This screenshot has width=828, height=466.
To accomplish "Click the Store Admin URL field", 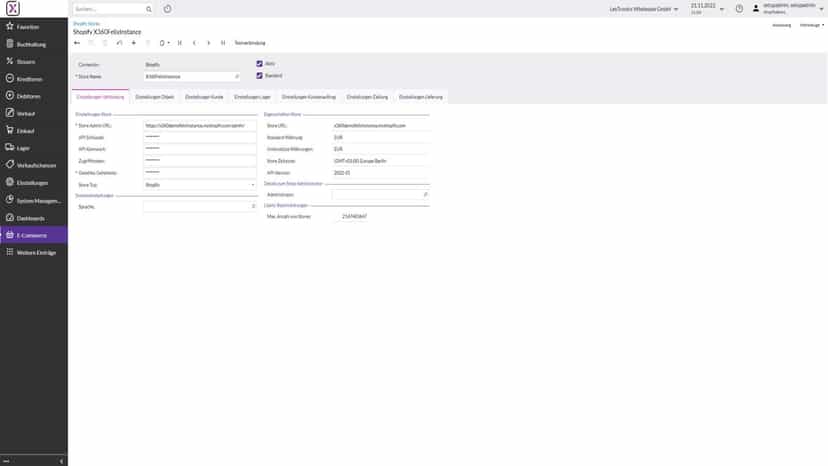I will tap(200, 126).
